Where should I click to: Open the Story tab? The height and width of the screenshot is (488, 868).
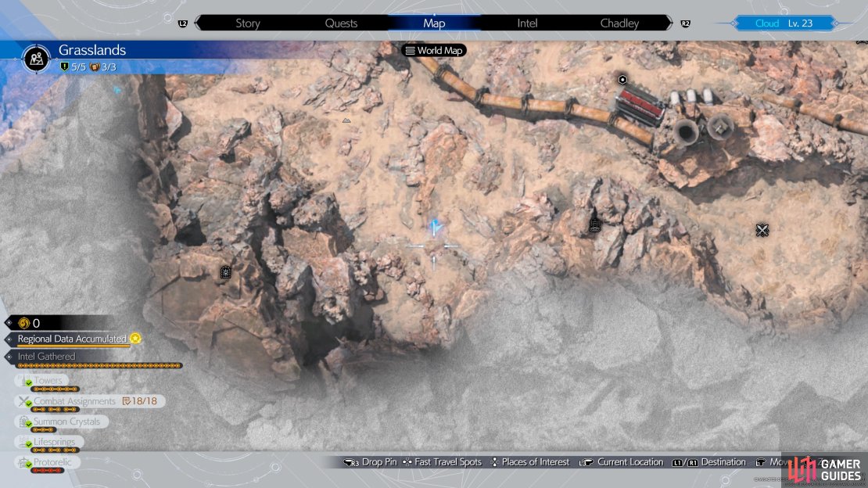(247, 23)
